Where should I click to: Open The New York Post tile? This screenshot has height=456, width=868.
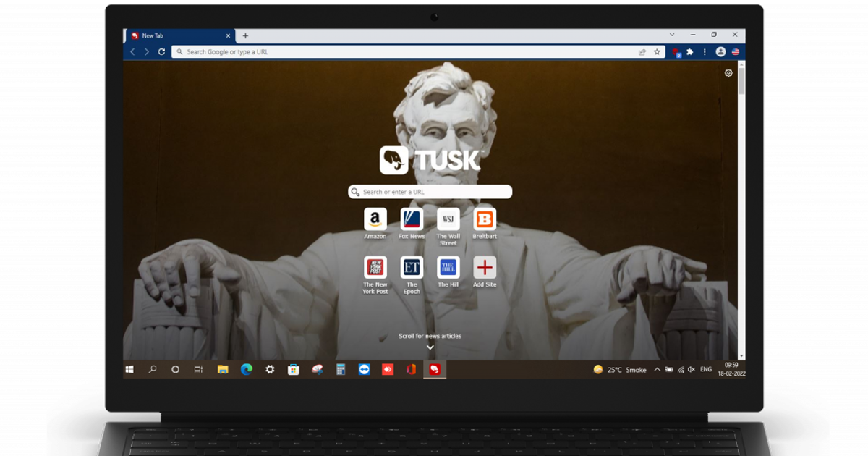[375, 268]
